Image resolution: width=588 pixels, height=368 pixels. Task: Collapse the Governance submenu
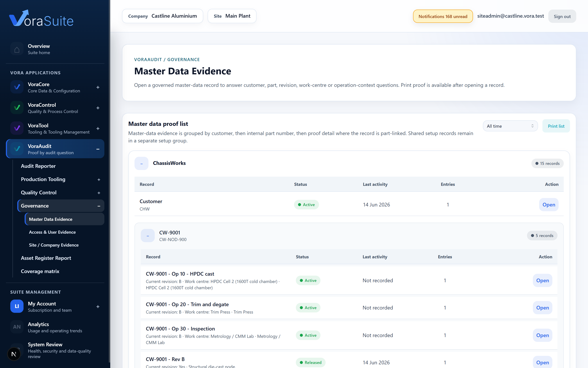tap(99, 206)
